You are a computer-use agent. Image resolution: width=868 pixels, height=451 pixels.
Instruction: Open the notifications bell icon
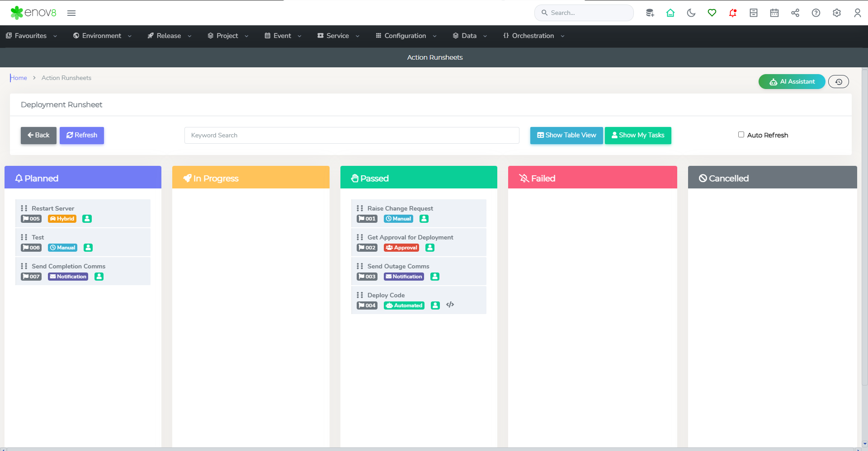(732, 13)
